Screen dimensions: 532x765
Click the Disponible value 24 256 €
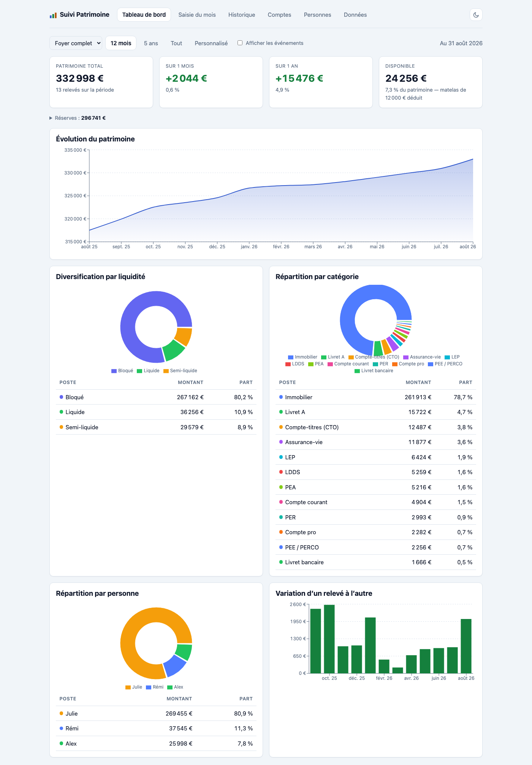(x=406, y=78)
